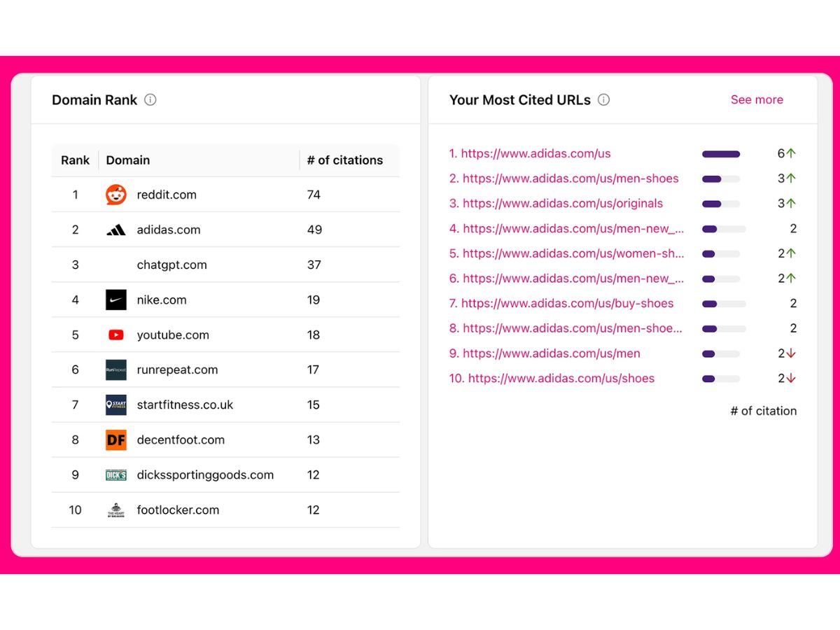Open the adidas.com/us/buy-shoes URL
The width and height of the screenshot is (840, 630).
click(x=561, y=303)
